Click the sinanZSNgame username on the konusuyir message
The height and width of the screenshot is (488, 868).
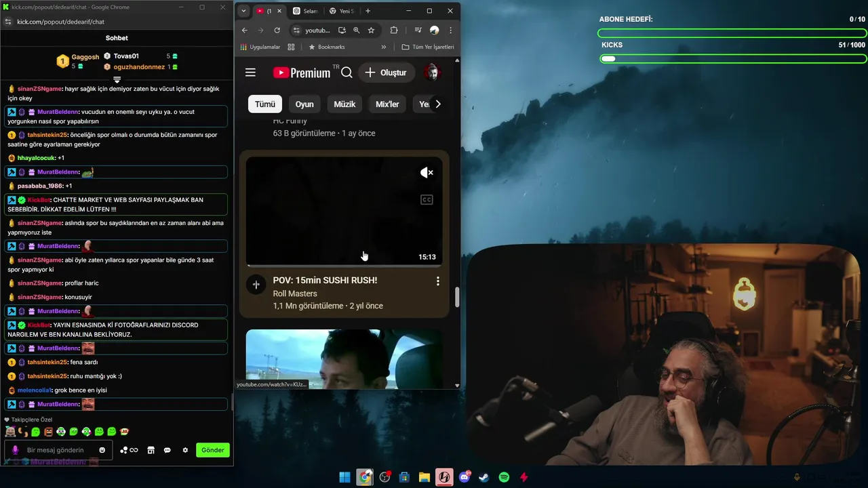point(40,297)
